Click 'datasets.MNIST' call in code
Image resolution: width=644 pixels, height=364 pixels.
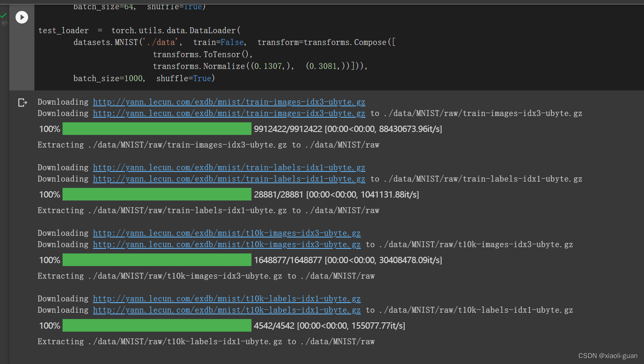[106, 42]
